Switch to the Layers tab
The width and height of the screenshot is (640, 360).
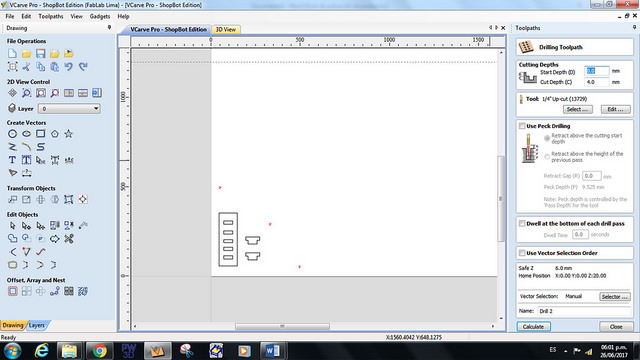coord(37,325)
